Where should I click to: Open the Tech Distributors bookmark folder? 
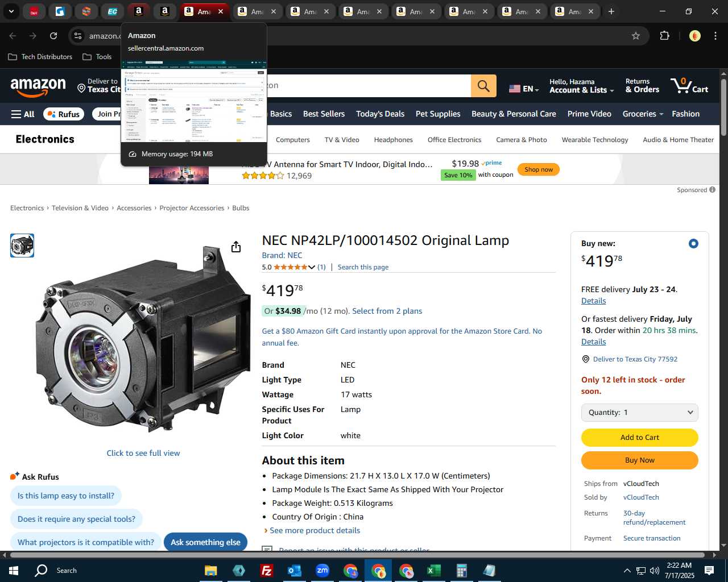click(x=40, y=57)
